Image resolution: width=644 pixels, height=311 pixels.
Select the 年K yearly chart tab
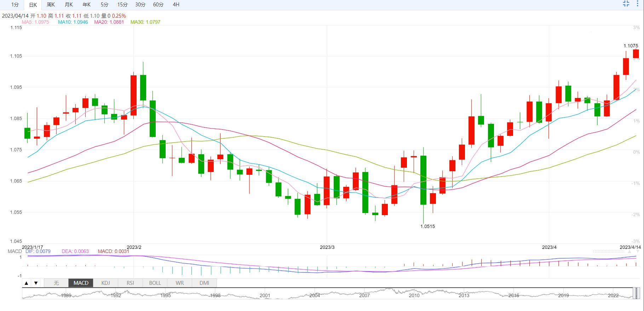coord(87,5)
